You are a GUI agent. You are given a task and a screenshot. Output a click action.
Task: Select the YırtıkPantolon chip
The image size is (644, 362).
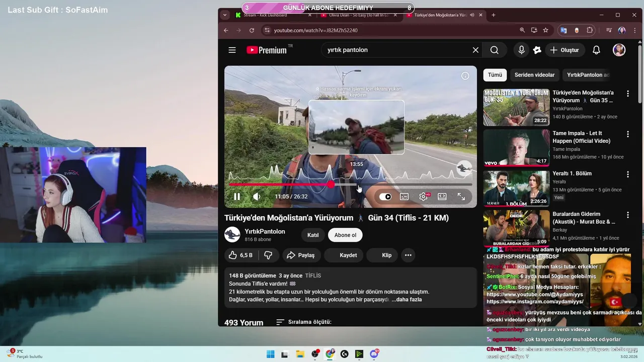tap(588, 75)
